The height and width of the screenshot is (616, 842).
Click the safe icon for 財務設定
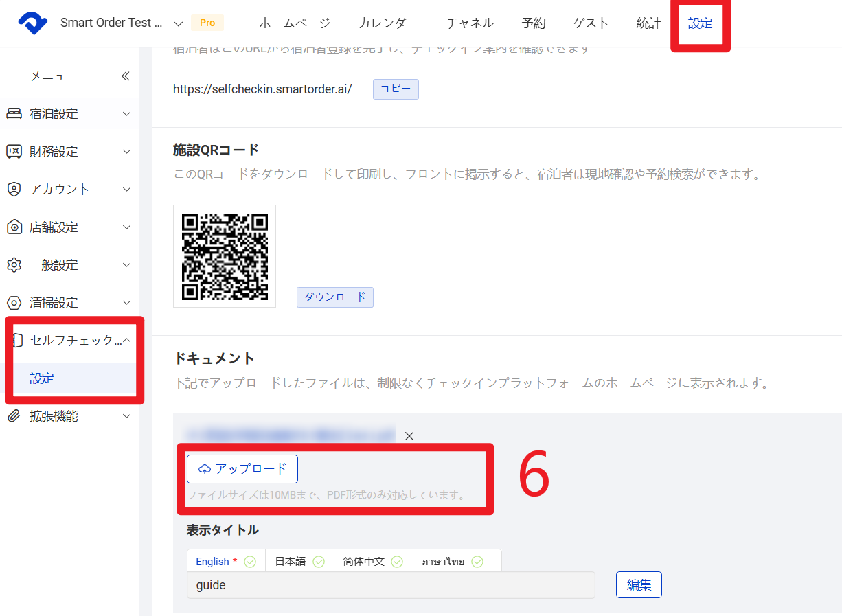pyautogui.click(x=14, y=152)
